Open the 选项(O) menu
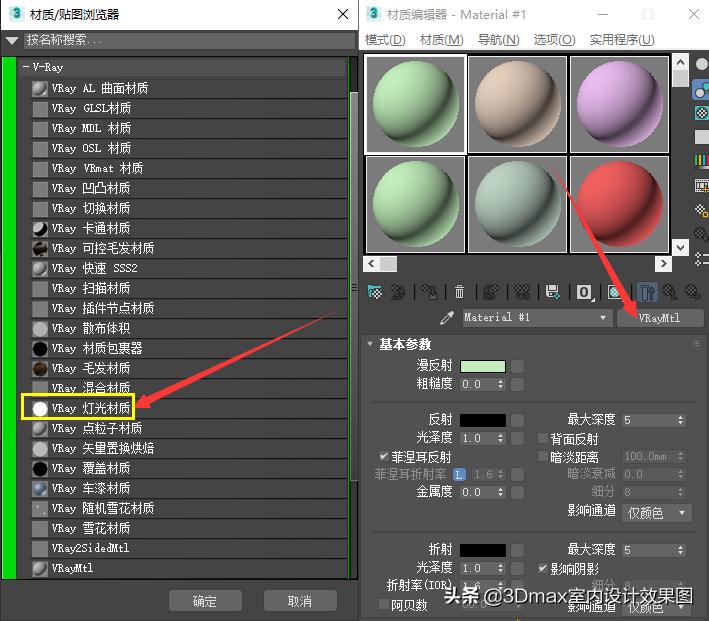Image resolution: width=709 pixels, height=621 pixels. (554, 40)
